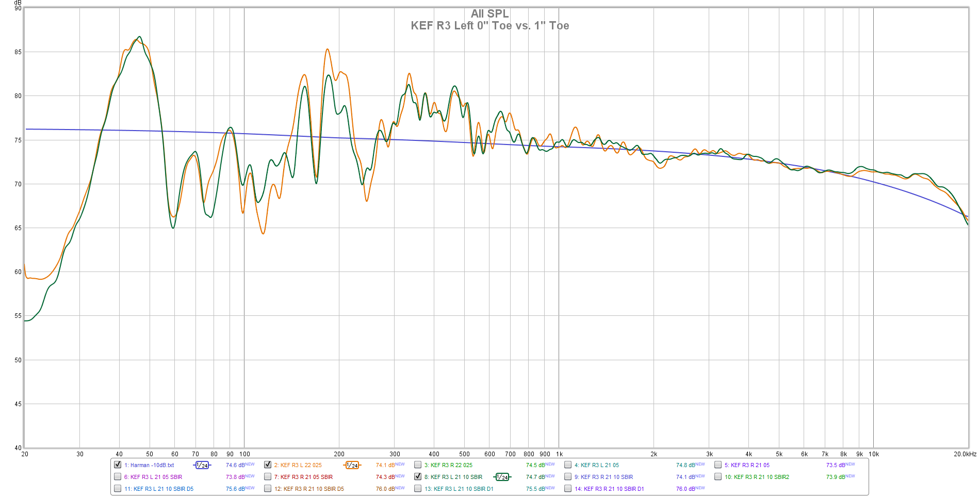Click the green 1/24 smoothing icon
This screenshot has width=980, height=496.
point(502,477)
